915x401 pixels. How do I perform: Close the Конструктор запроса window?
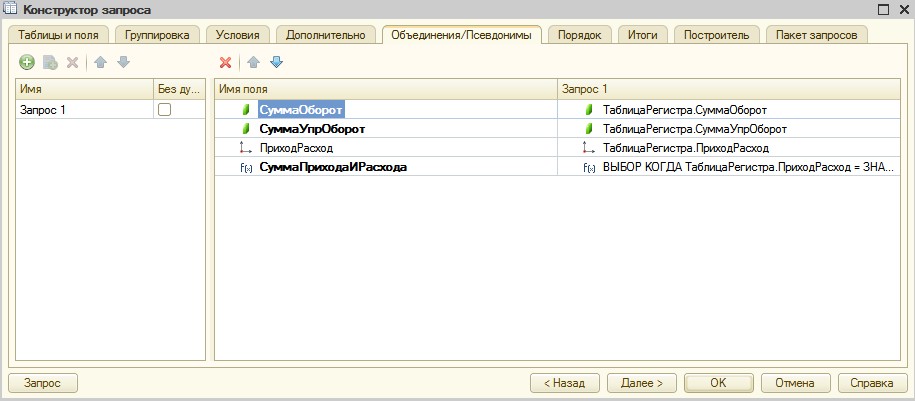tap(903, 9)
